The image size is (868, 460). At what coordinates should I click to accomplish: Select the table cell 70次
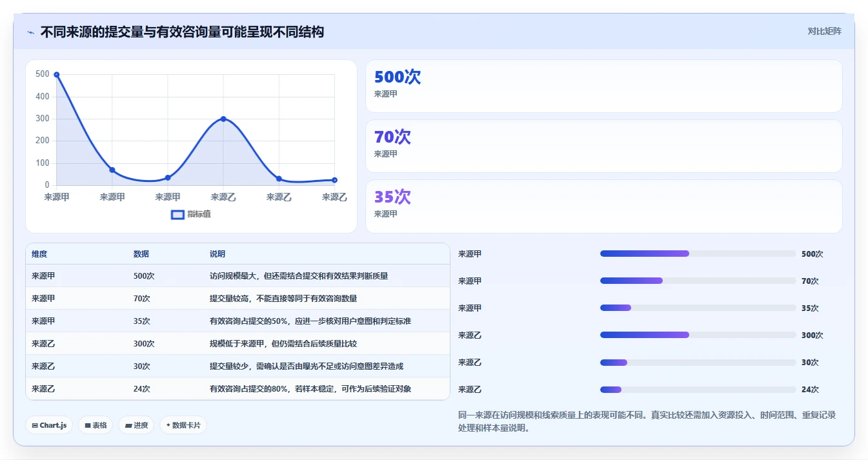(x=142, y=299)
